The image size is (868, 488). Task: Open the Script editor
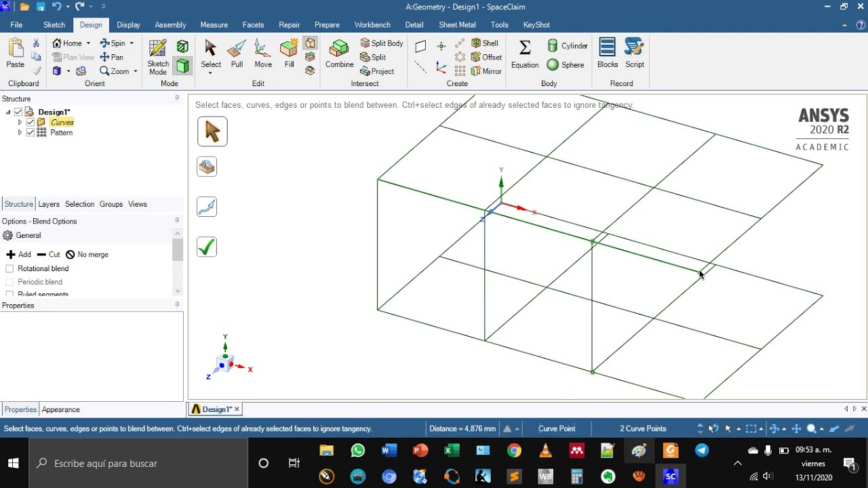[635, 54]
